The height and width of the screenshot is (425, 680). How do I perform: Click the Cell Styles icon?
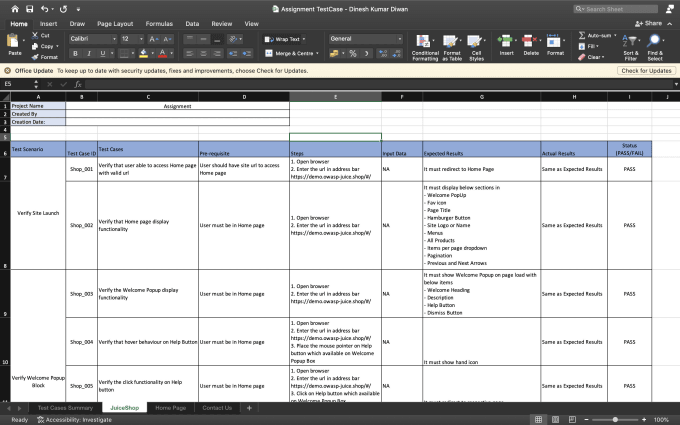click(474, 41)
